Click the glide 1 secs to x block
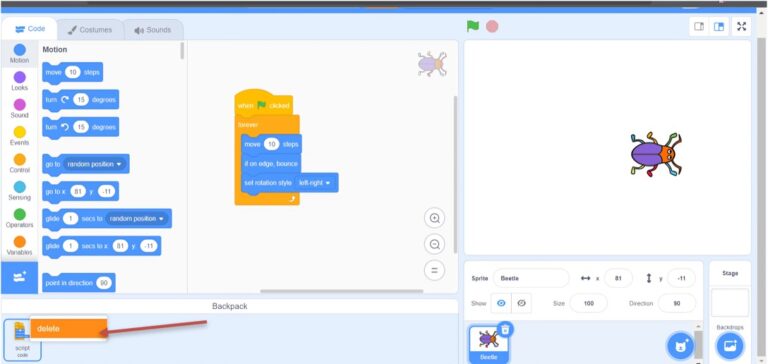The height and width of the screenshot is (364, 768). point(102,246)
